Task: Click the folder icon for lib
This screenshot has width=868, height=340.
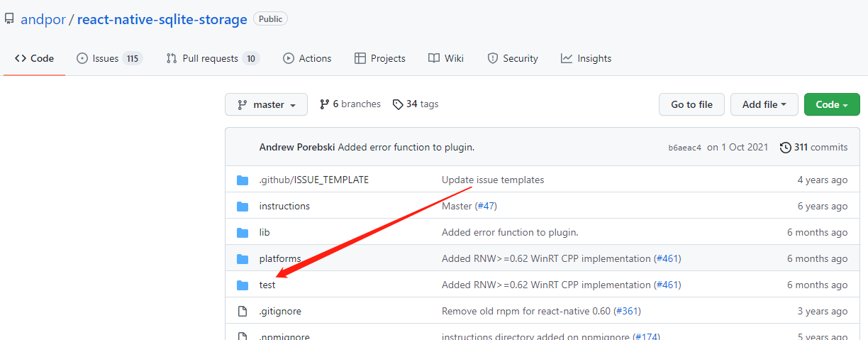Action: (243, 233)
